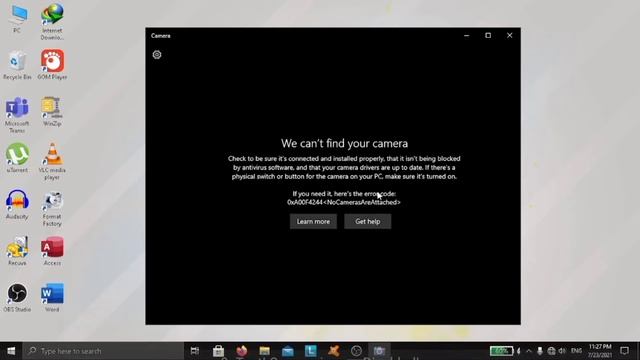
Task: Open blue L app taskbar icon
Action: (311, 351)
